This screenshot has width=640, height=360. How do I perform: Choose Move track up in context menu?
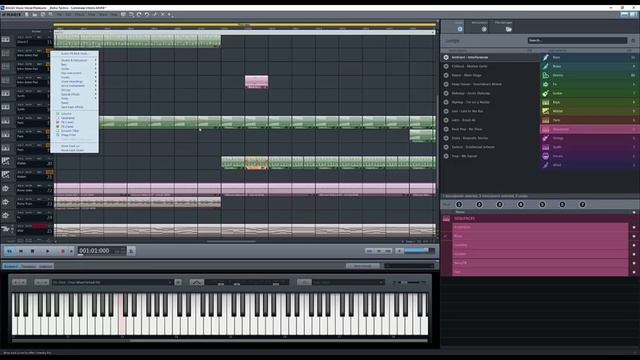pos(70,146)
